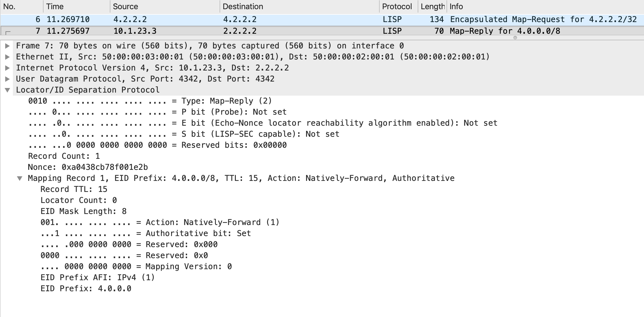Image resolution: width=644 pixels, height=317 pixels.
Task: Select the Record TTL: 15 field
Action: click(x=74, y=189)
